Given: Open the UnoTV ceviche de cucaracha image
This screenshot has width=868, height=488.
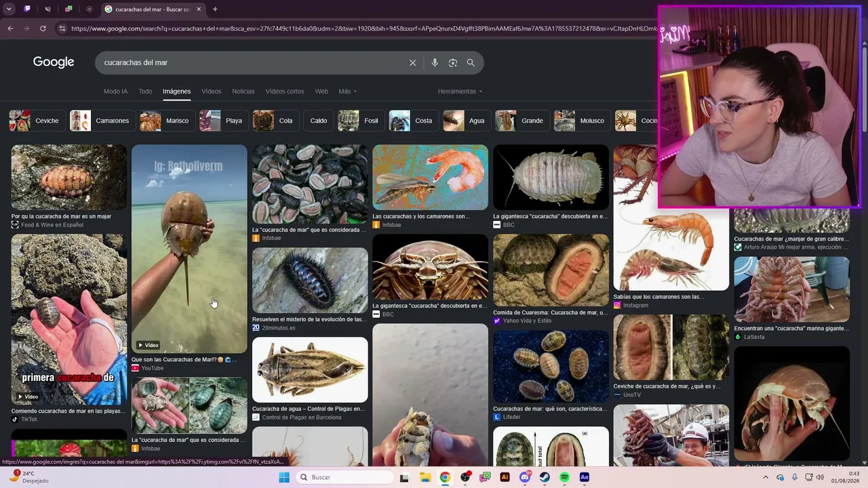Looking at the screenshot, I should coord(671,347).
